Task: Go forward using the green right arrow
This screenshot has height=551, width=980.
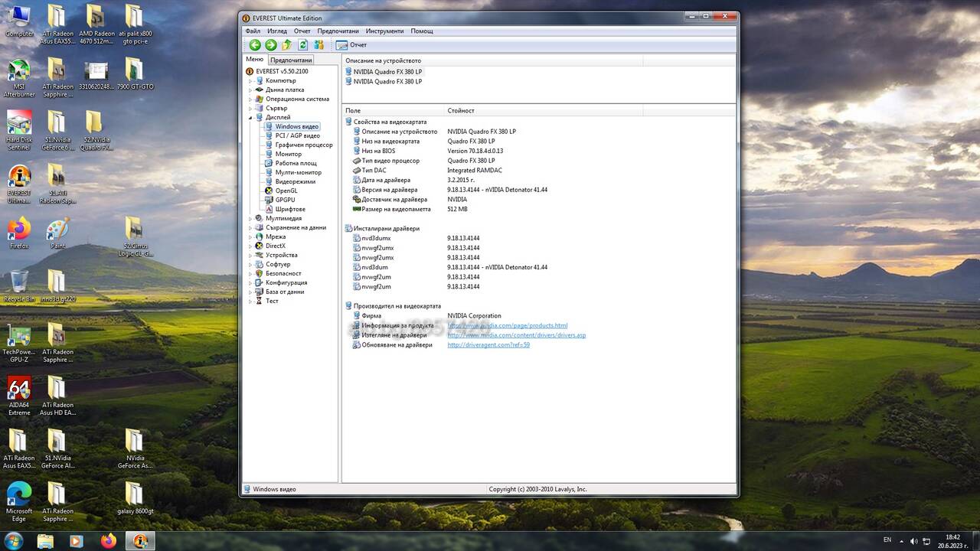Action: click(271, 45)
